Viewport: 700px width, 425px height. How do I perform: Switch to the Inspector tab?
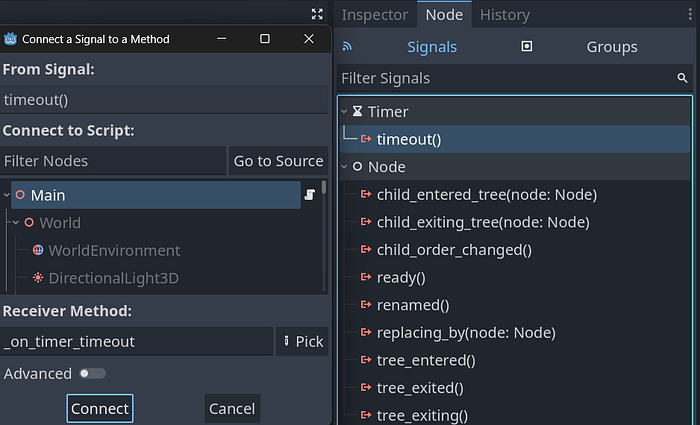click(375, 14)
